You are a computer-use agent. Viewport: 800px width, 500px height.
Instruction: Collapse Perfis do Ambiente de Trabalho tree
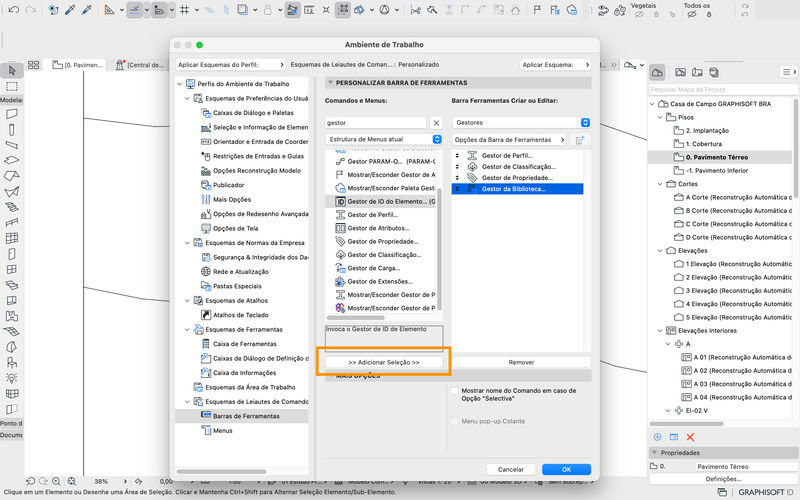click(180, 84)
